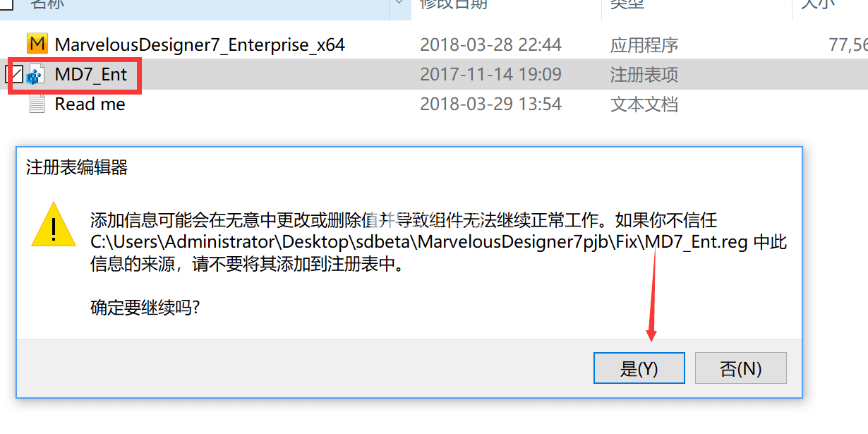Click the 注册表编辑器 dialog title
The image size is (868, 434).
coord(77,167)
